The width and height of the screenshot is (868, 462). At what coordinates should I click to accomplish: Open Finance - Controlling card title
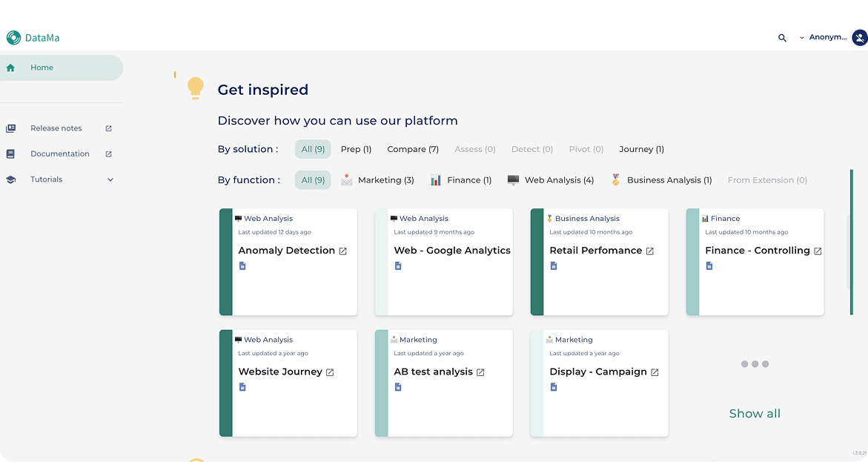pyautogui.click(x=758, y=251)
